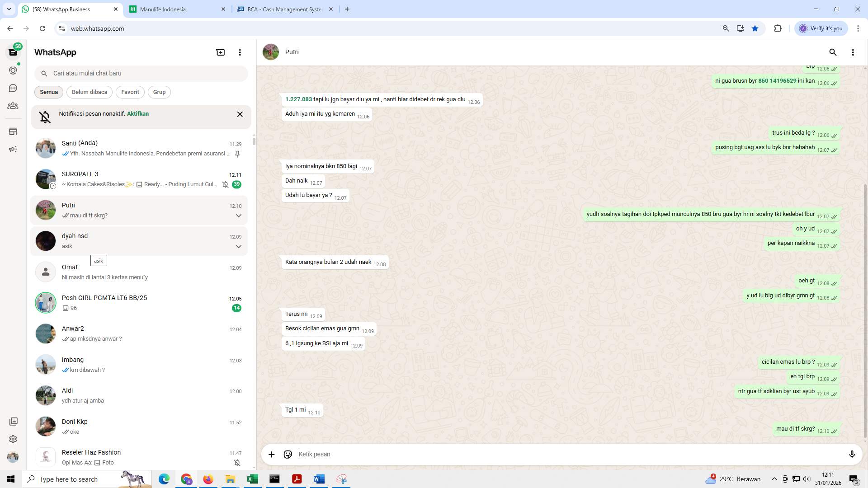868x488 pixels.
Task: Open Communities in the sidebar
Action: [13, 106]
